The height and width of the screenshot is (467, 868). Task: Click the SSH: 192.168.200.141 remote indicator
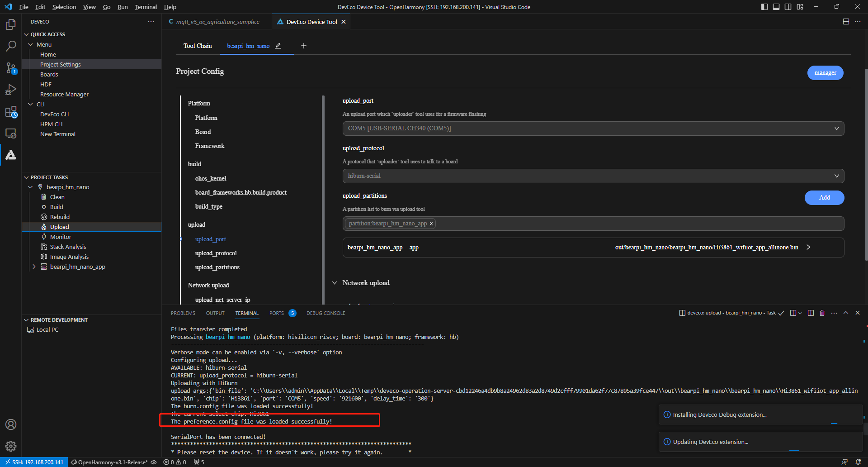(34, 462)
